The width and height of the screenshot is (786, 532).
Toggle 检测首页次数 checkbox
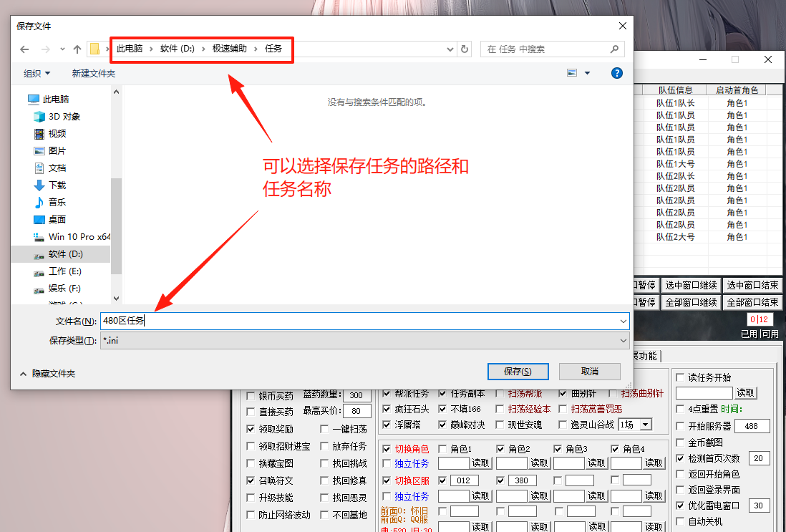(680, 458)
